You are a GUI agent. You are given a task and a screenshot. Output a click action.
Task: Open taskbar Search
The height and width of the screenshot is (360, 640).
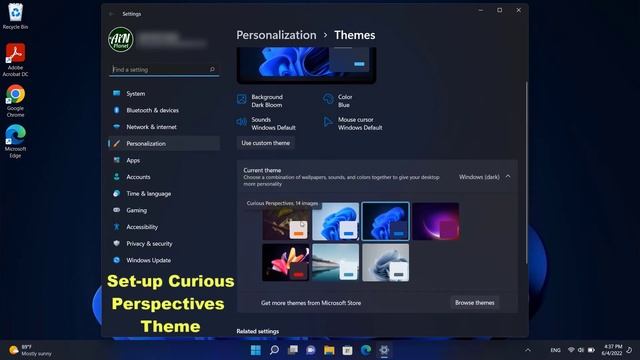click(274, 350)
